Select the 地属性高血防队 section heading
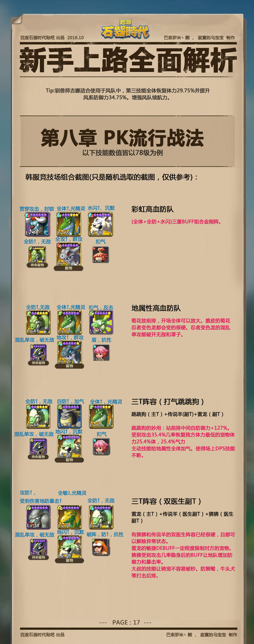 156,308
